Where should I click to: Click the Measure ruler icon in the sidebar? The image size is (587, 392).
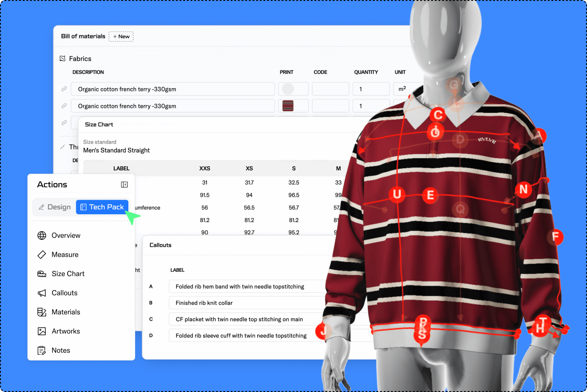click(42, 254)
